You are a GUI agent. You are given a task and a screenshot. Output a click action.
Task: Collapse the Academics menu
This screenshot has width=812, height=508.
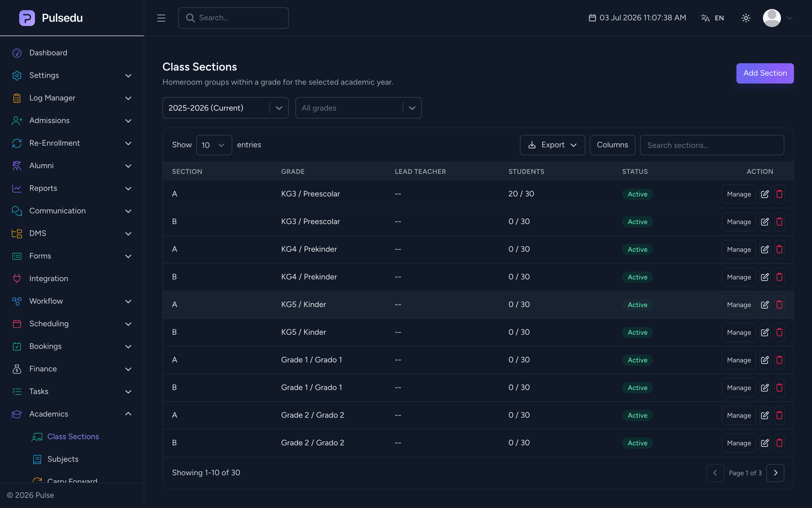coord(72,414)
